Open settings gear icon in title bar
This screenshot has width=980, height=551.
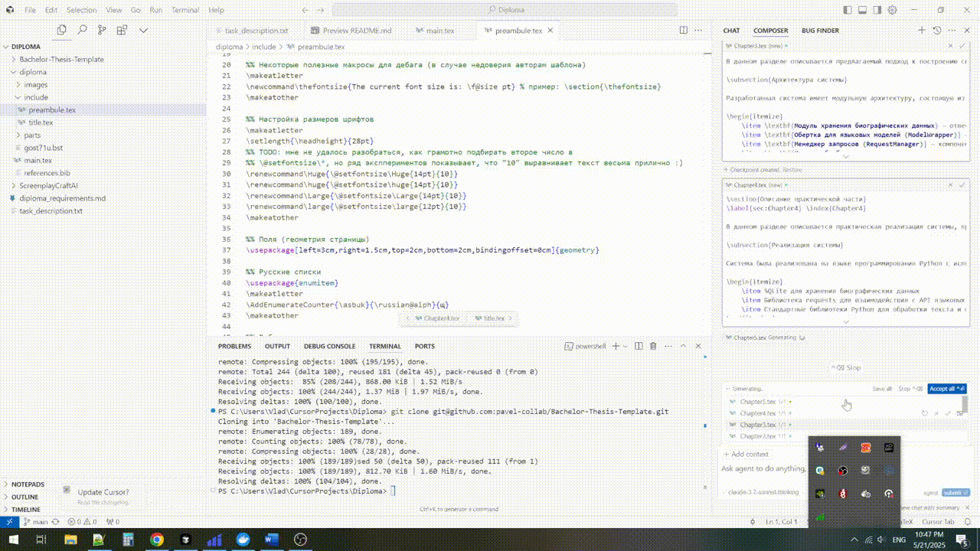click(x=893, y=10)
